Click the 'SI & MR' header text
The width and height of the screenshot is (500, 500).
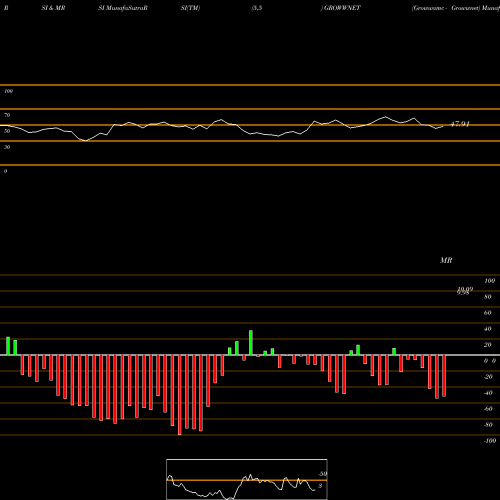coord(53,8)
